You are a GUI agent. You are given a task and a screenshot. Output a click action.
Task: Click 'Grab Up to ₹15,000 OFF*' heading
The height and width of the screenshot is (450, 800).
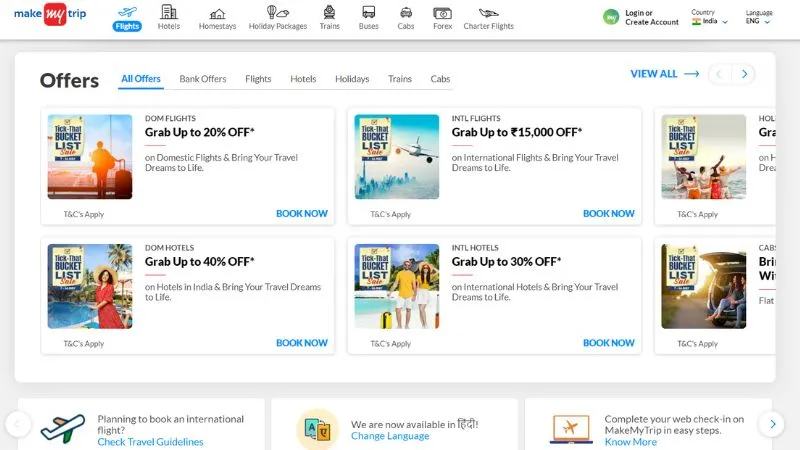[517, 132]
